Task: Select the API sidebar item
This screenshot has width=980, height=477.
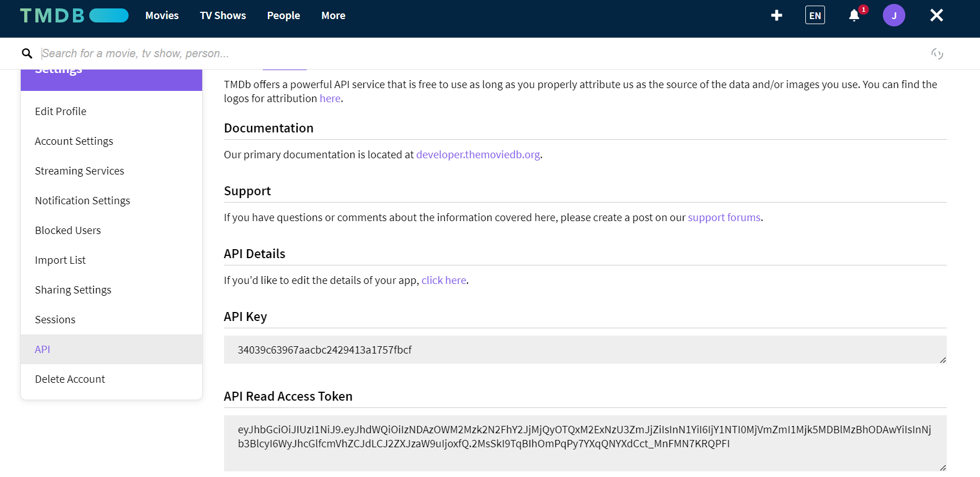Action: click(x=111, y=349)
